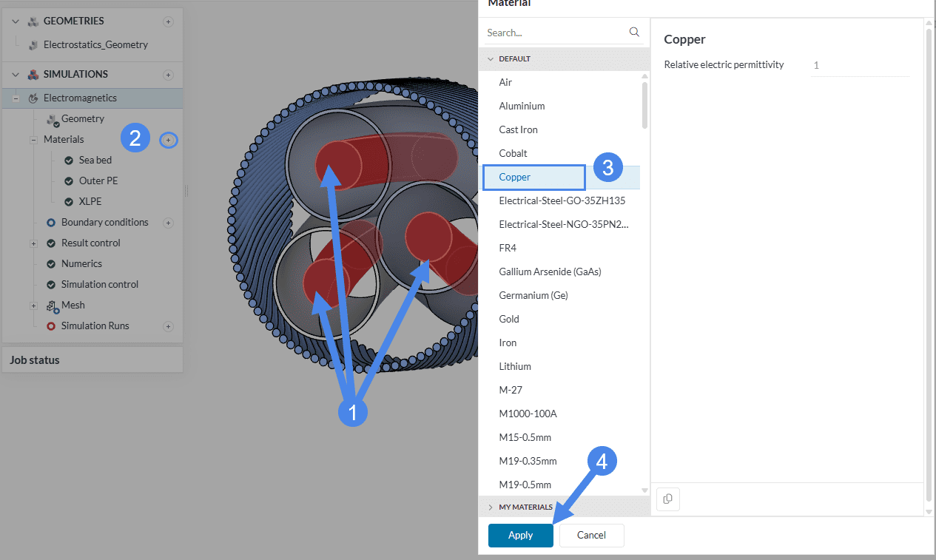Click the search magnifier icon in material list
The image size is (936, 560).
633,33
